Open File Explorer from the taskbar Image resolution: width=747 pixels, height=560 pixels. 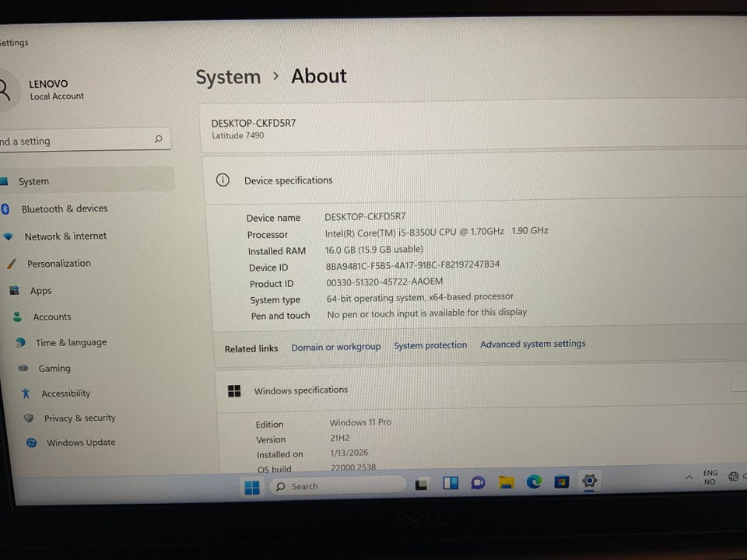(x=506, y=482)
